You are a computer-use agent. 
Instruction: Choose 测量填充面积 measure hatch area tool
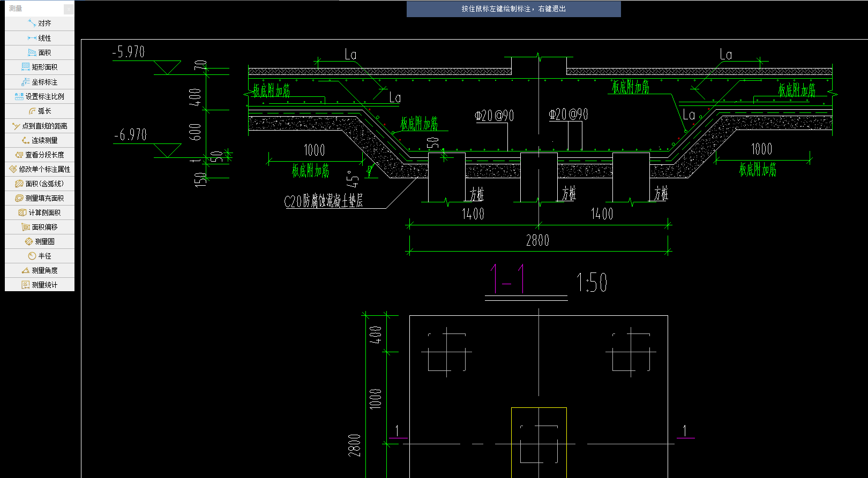click(x=40, y=198)
